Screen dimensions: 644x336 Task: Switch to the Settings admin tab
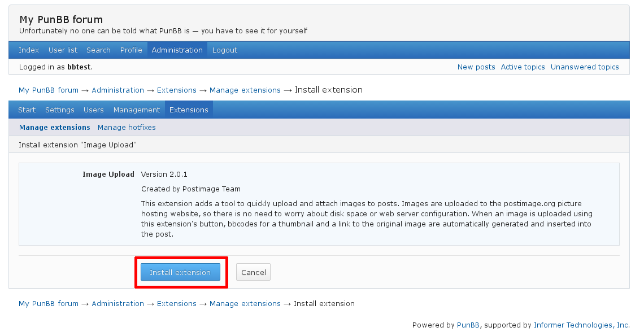pos(59,110)
